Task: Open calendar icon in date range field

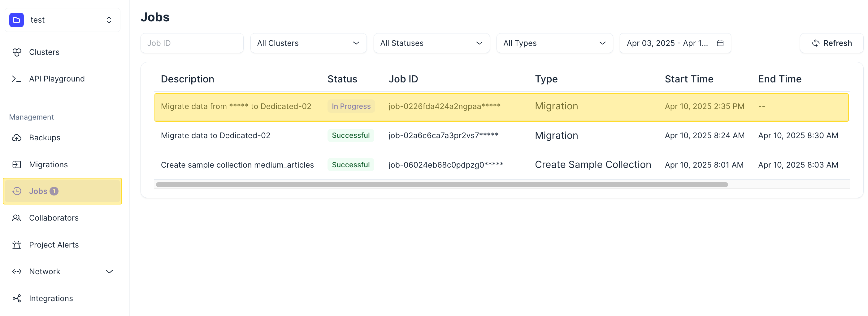Action: [x=720, y=43]
